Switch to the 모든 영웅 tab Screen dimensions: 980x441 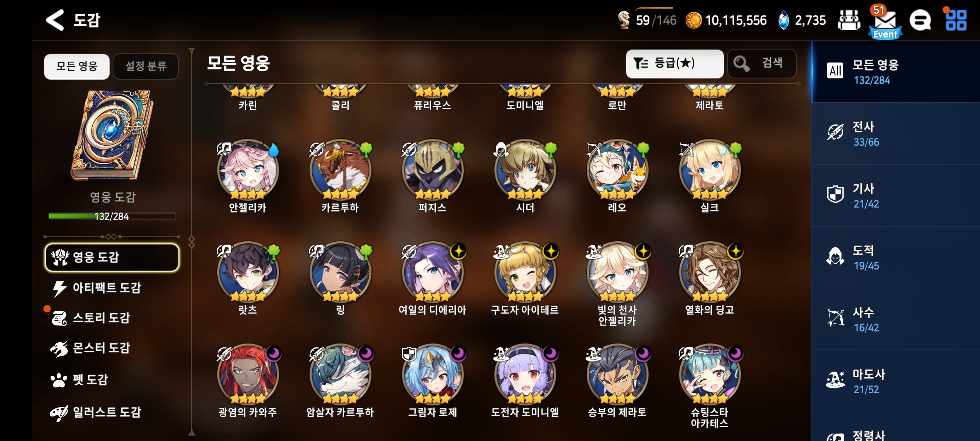(77, 66)
